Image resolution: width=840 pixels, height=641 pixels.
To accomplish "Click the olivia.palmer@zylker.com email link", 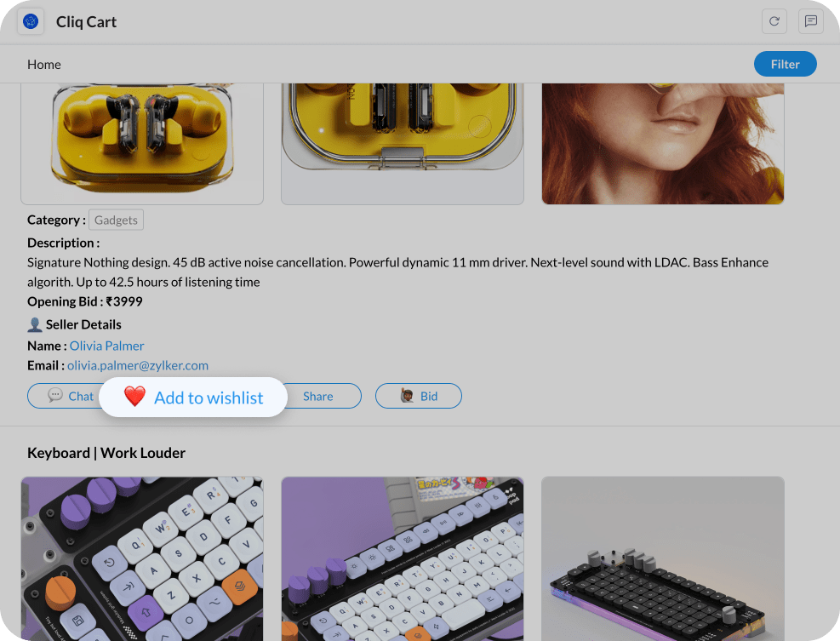I will point(138,365).
